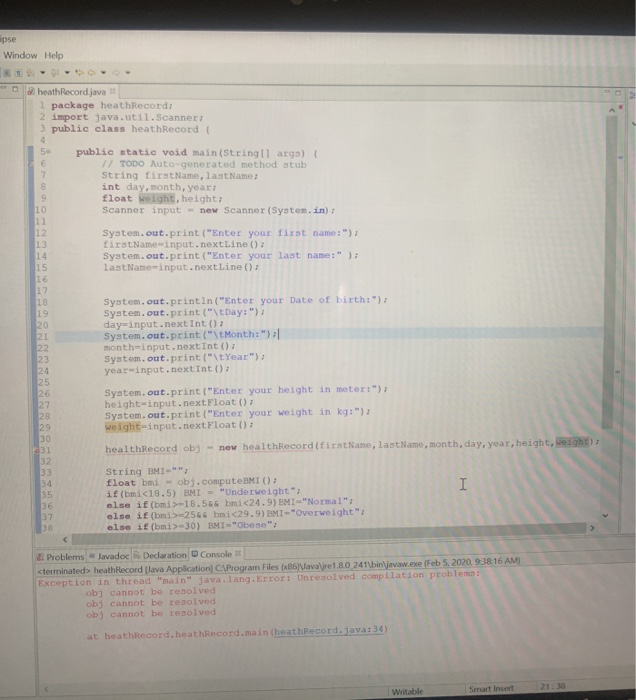Click the red error marker in overview ruler
636x700 pixels.
[620, 107]
